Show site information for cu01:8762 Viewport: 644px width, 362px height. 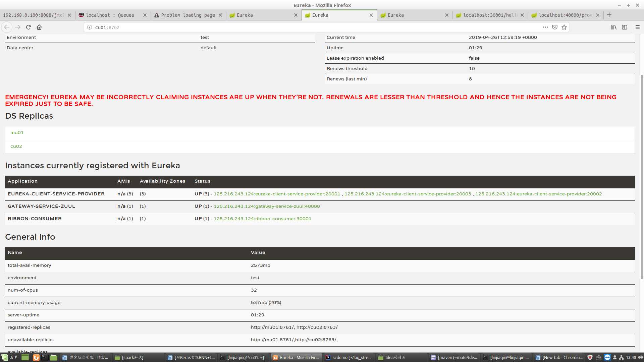(x=90, y=27)
